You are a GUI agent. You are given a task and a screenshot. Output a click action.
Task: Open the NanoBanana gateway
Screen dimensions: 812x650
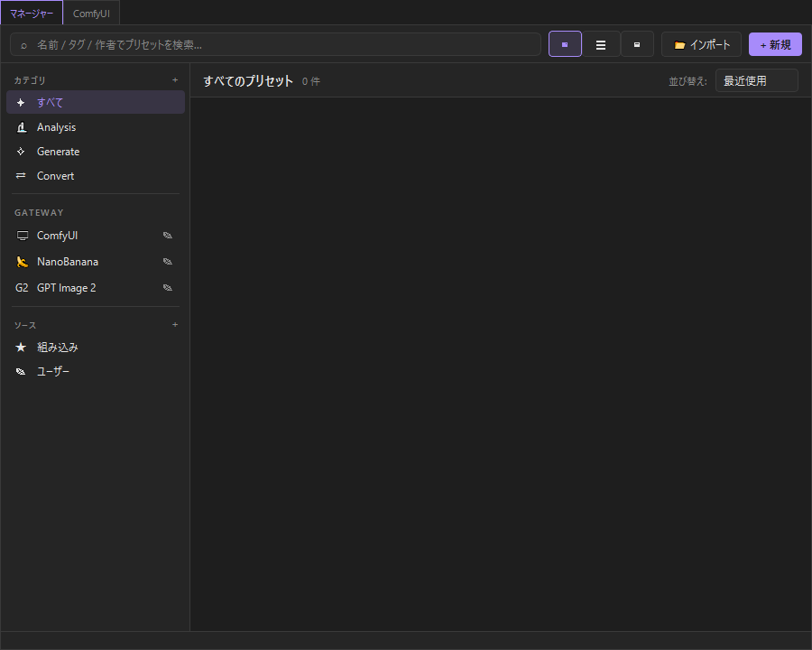point(96,262)
